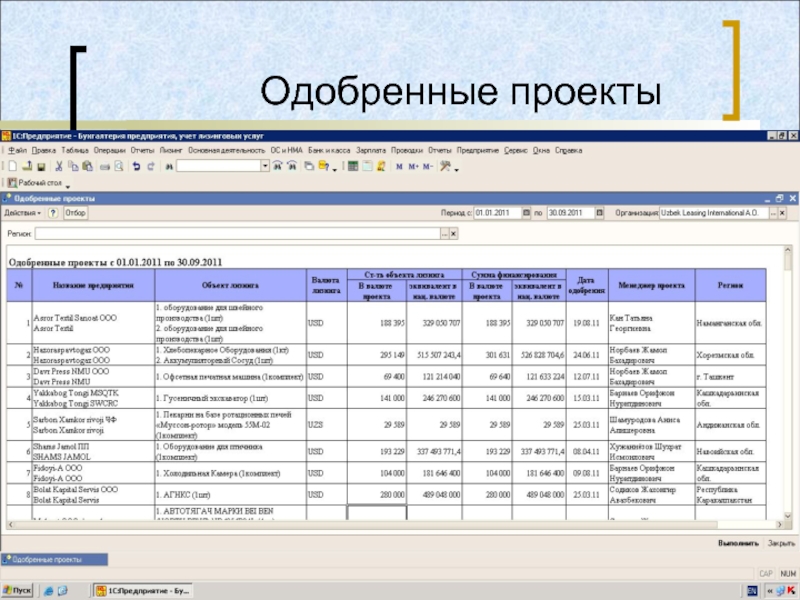Expand the arrow next to tools icon
Viewport: 800px width, 600px height.
pos(456,169)
